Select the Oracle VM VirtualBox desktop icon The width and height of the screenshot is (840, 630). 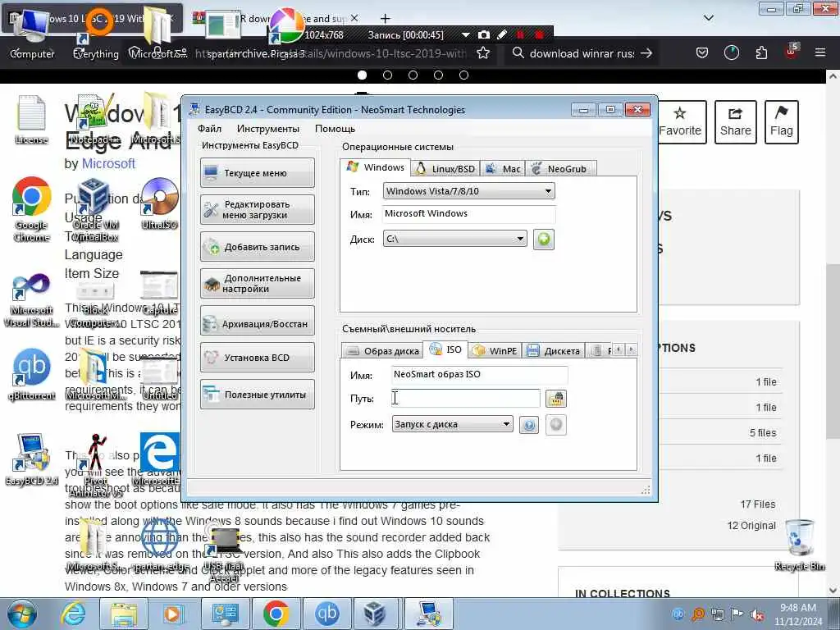click(x=95, y=210)
